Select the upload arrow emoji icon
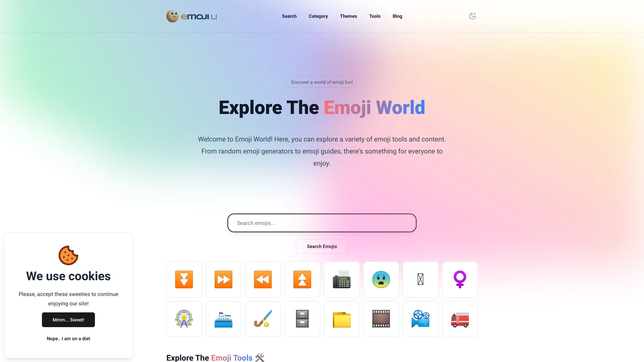 pos(302,279)
